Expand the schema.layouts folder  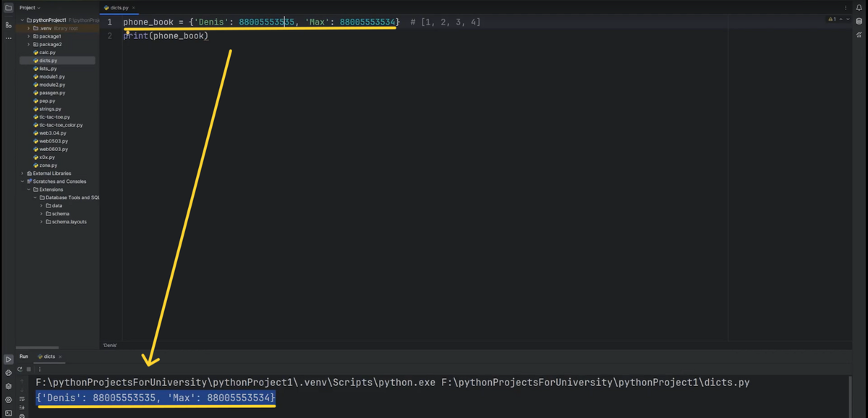(x=41, y=221)
